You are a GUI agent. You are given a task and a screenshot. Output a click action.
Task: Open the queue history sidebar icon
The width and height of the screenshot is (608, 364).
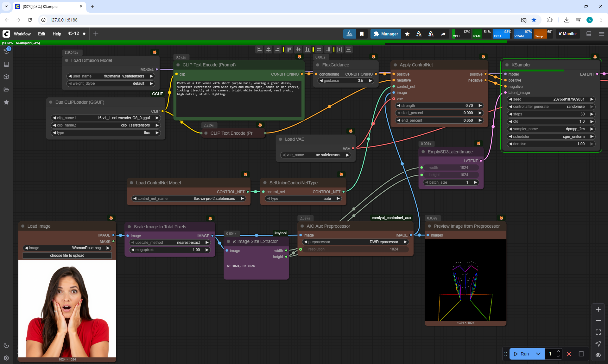coord(6,51)
